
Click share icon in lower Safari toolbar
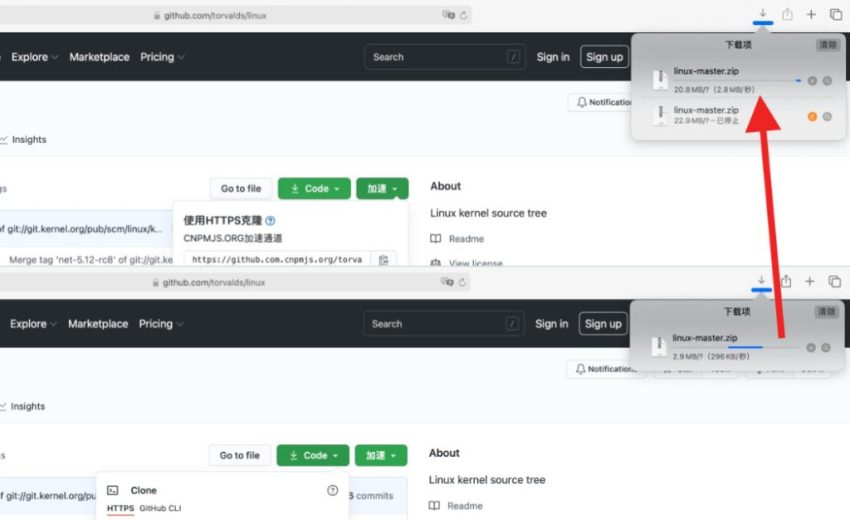pos(786,281)
